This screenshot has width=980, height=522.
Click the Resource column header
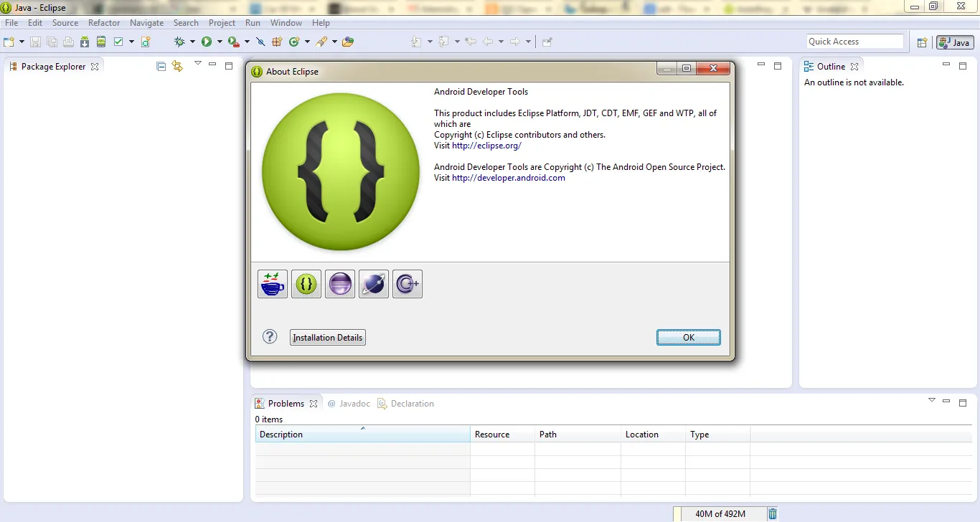pyautogui.click(x=502, y=435)
